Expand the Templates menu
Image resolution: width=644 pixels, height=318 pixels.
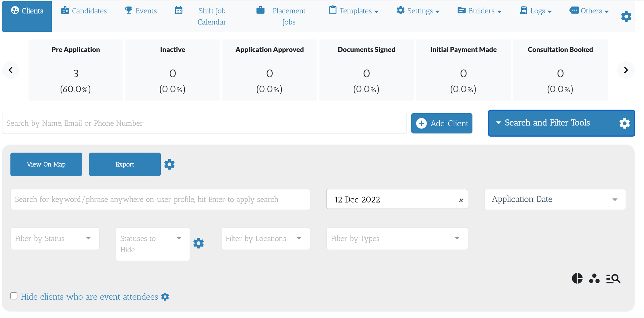coord(354,10)
